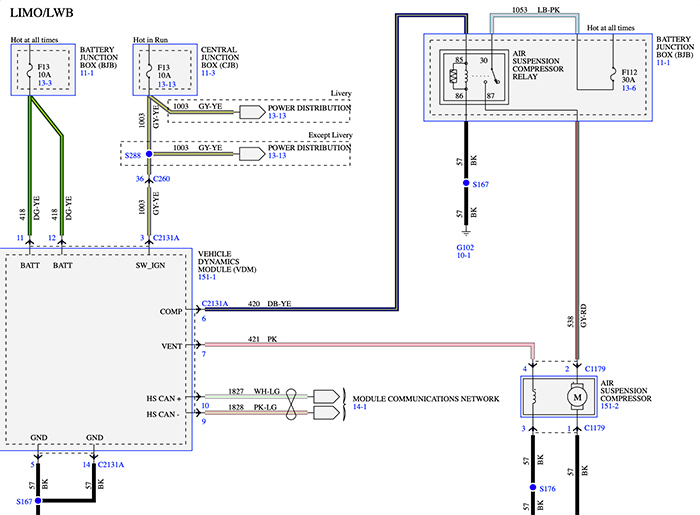Open the 11-1 link under the F112 Battery Junction Box label
This screenshot has width=700, height=515.
point(663,62)
